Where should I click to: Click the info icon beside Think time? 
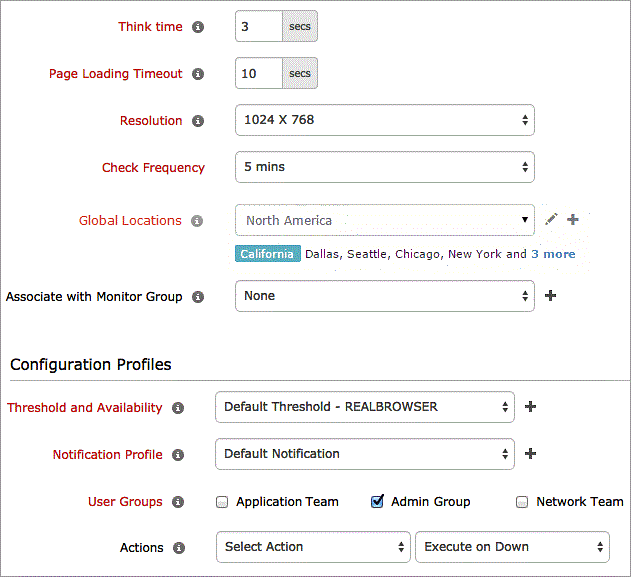(x=198, y=27)
